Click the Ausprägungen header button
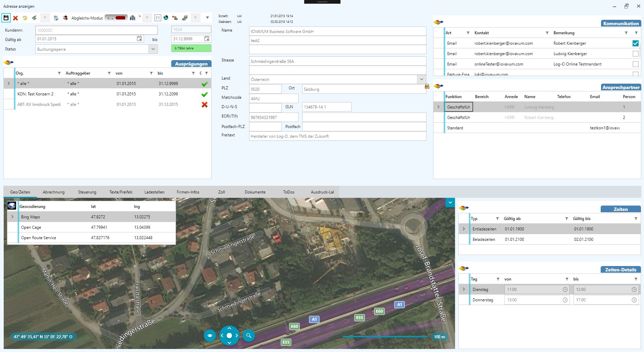Viewport: 644px width, 352px height. click(191, 64)
